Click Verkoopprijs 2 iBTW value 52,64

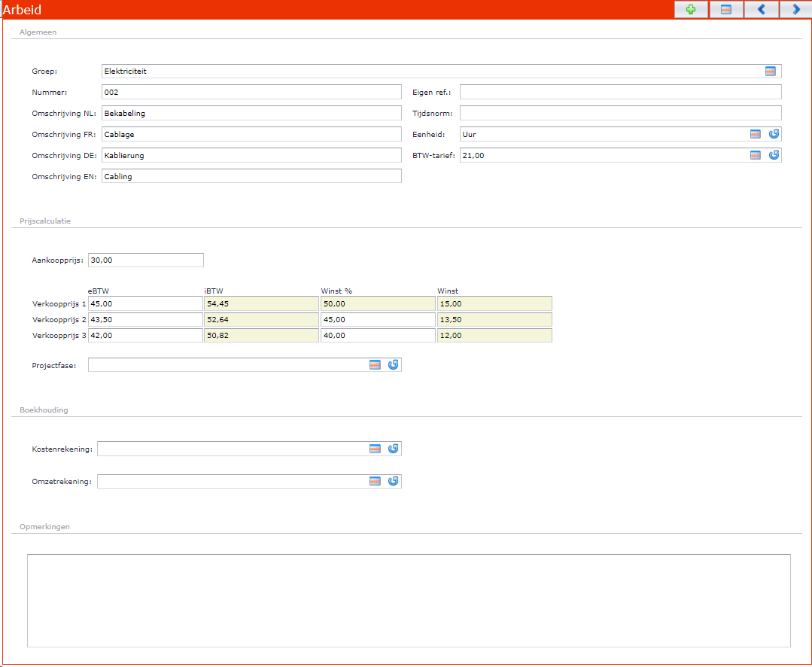point(262,319)
